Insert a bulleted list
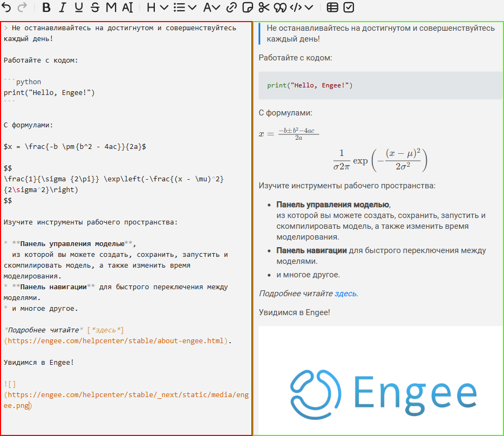 179,7
